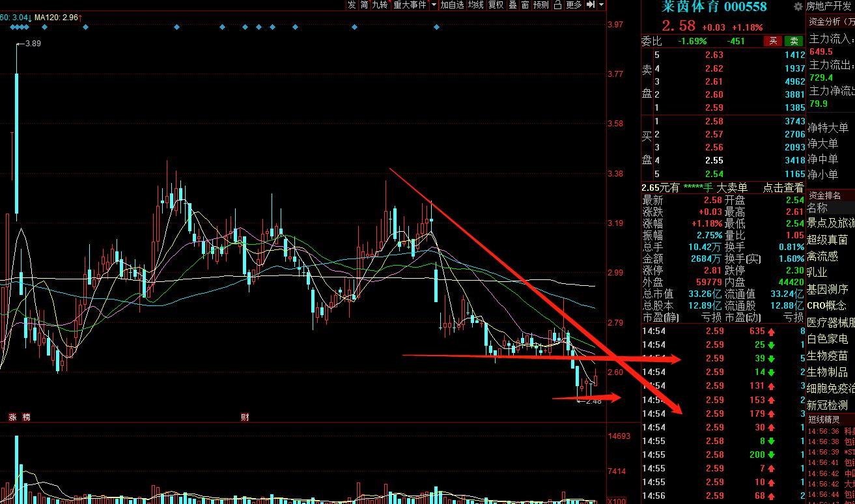Click the 简 toolbar icon
The image size is (855, 504).
click(x=364, y=5)
